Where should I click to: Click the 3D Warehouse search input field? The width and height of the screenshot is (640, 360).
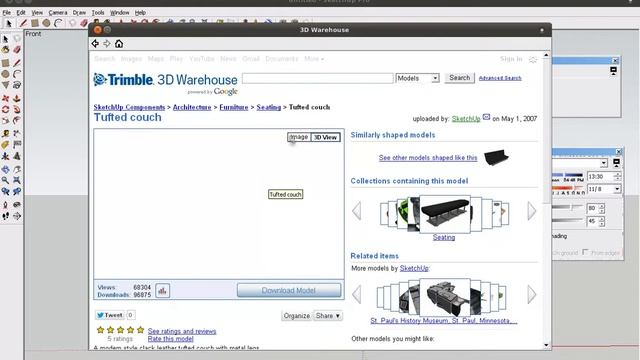click(x=318, y=78)
